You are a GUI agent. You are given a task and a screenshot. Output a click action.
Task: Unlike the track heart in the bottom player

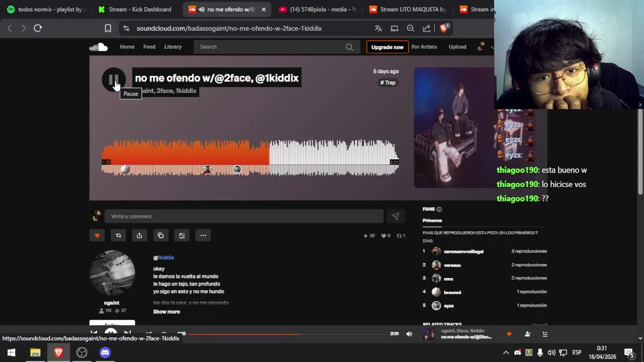(509, 334)
